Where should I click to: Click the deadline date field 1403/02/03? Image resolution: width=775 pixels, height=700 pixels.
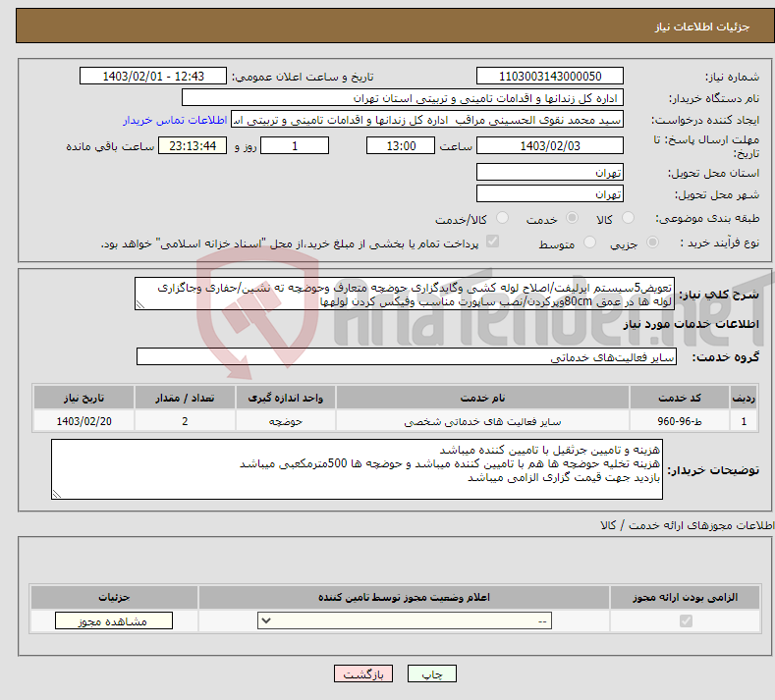tap(550, 145)
